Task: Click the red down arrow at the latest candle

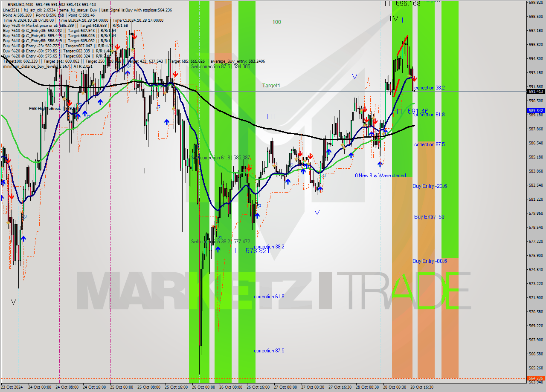Action: (x=414, y=79)
